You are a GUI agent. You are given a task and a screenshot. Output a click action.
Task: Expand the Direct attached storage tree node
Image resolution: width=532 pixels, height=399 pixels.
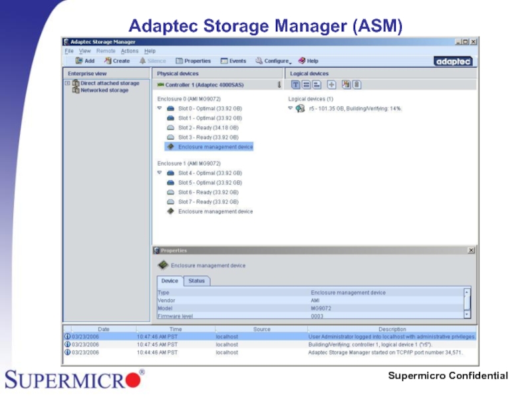point(67,83)
